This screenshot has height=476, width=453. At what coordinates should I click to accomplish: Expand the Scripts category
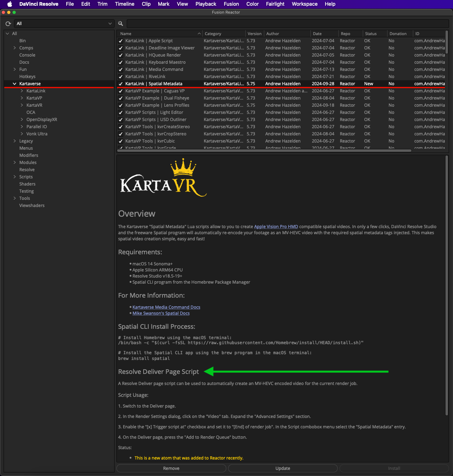pyautogui.click(x=15, y=177)
